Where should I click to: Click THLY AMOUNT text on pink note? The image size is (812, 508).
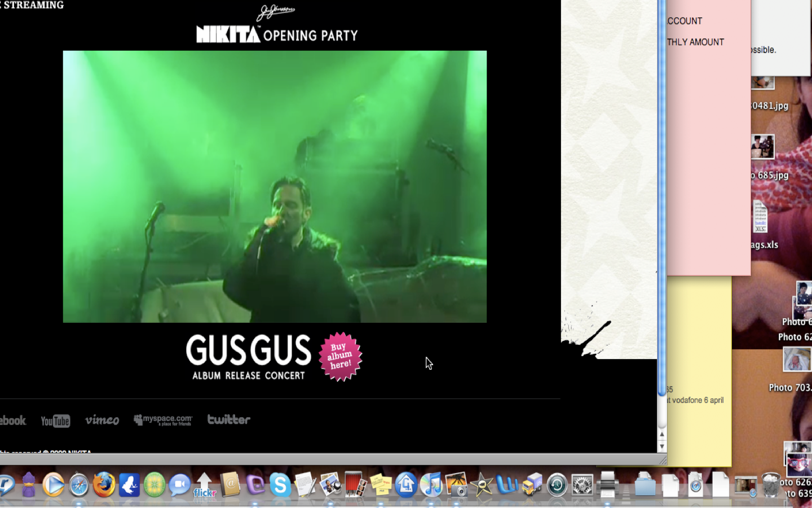pos(696,42)
